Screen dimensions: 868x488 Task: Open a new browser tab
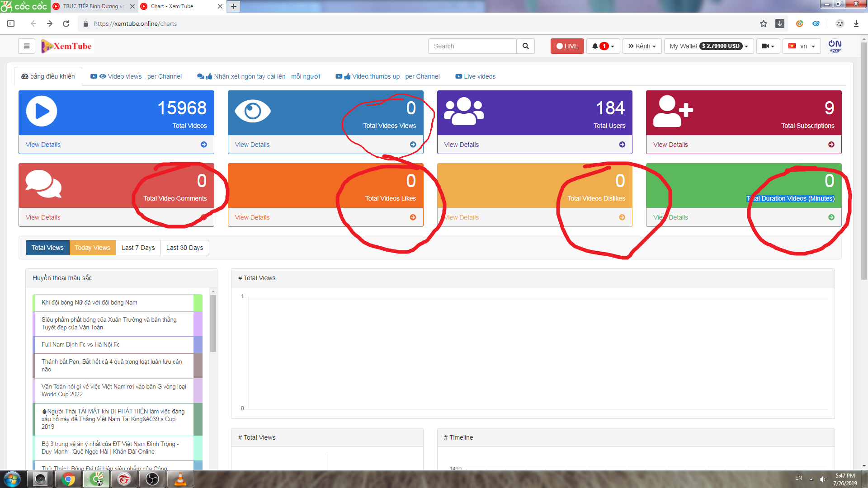(233, 6)
